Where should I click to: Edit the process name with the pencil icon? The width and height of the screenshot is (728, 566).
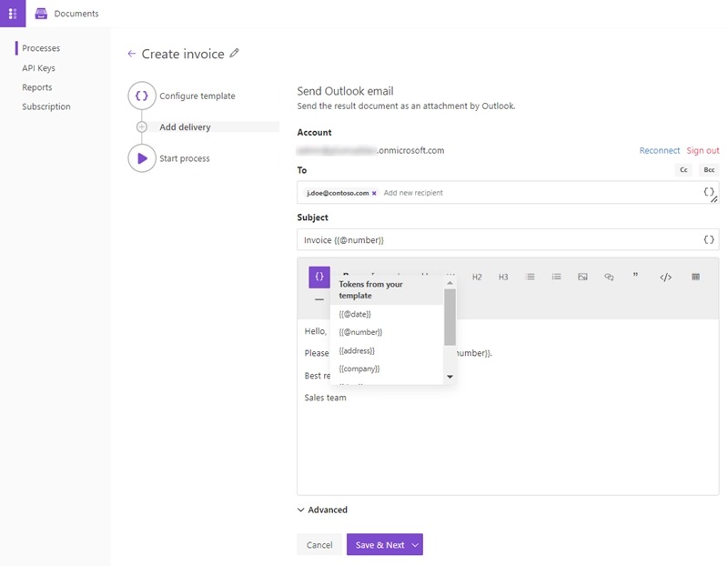pos(235,53)
